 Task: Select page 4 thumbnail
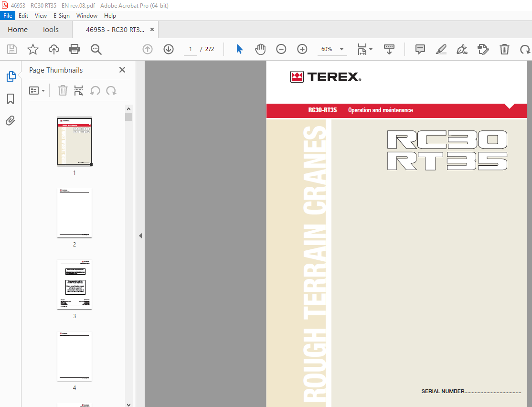click(74, 356)
